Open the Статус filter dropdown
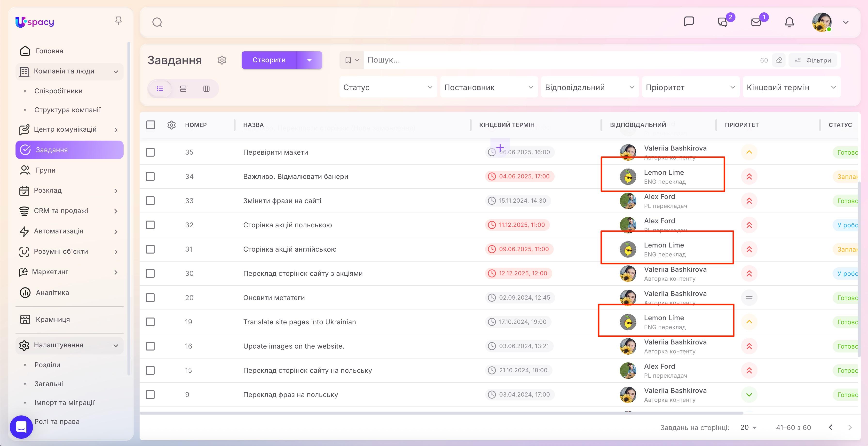868x446 pixels. click(x=388, y=87)
